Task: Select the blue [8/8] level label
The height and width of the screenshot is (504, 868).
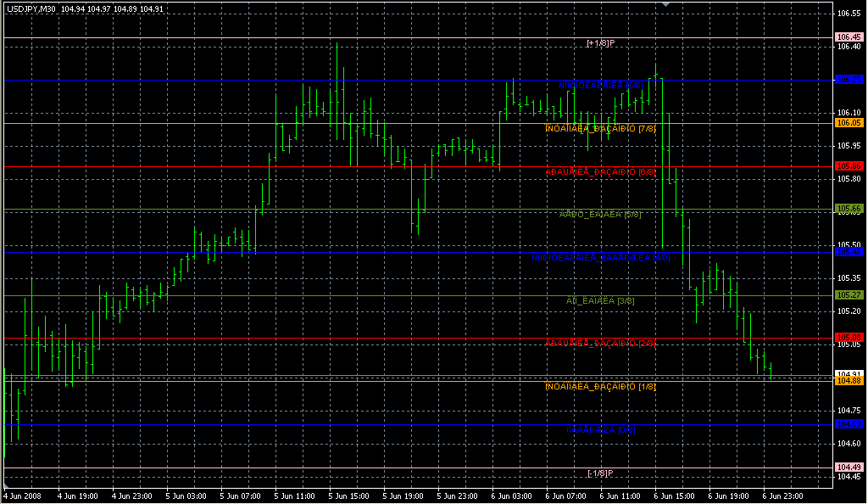Action: (600, 85)
